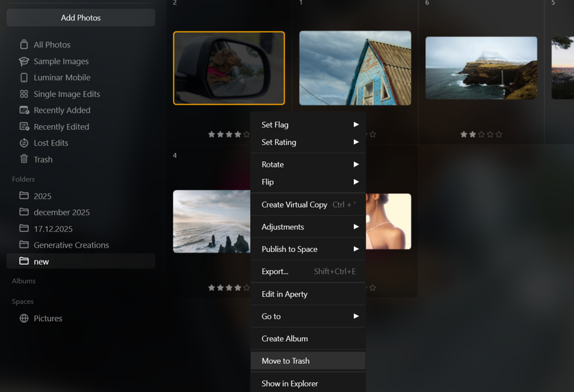Screen dimensions: 574x392
Task: Click the All Photos stack icon
Action: 24,44
